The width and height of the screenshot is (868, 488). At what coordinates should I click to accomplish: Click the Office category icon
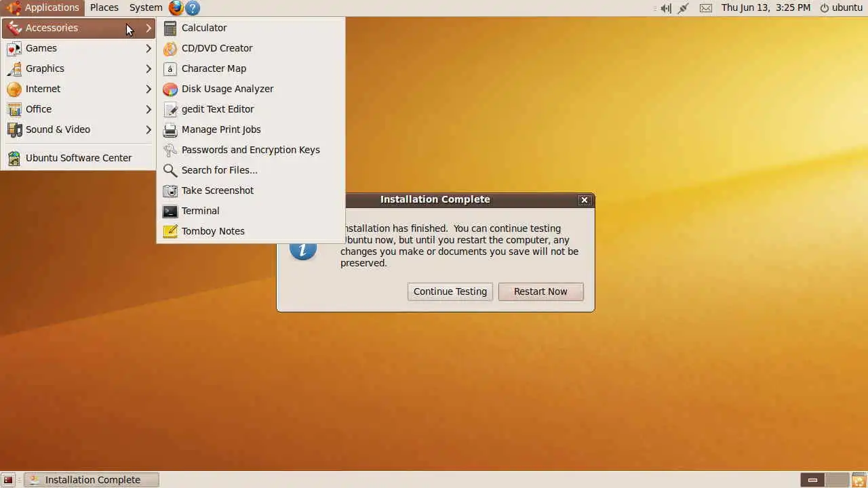click(14, 109)
